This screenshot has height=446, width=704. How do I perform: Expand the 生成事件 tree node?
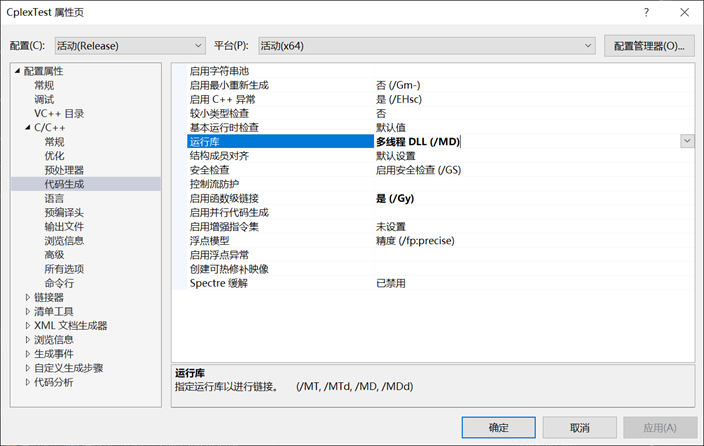pyautogui.click(x=28, y=354)
